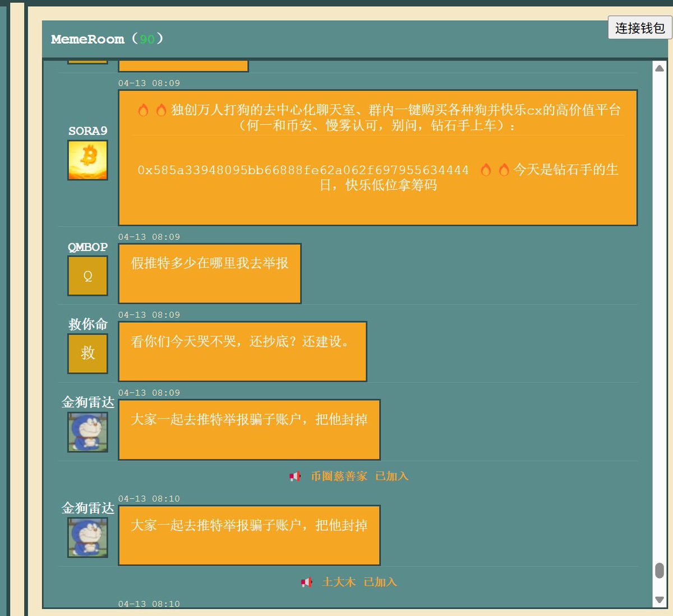The height and width of the screenshot is (616, 673).
Task: Click the contract address 0x585a33948095bb66888fe62a062f697955634444
Action: pos(303,170)
